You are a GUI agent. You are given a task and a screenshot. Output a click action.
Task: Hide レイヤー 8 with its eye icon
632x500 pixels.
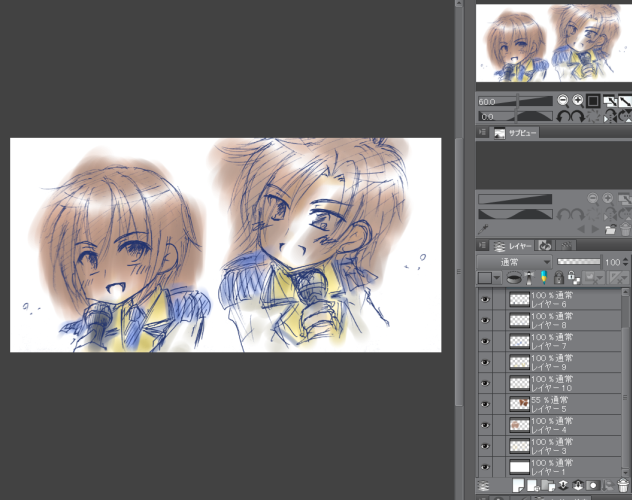[x=485, y=320]
